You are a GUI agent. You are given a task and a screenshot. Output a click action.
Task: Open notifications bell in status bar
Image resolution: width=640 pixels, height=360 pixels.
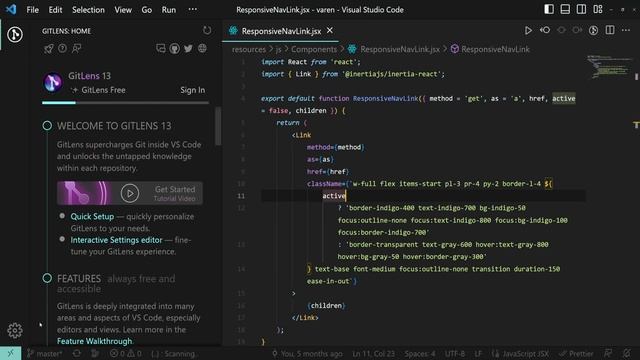[627, 353]
